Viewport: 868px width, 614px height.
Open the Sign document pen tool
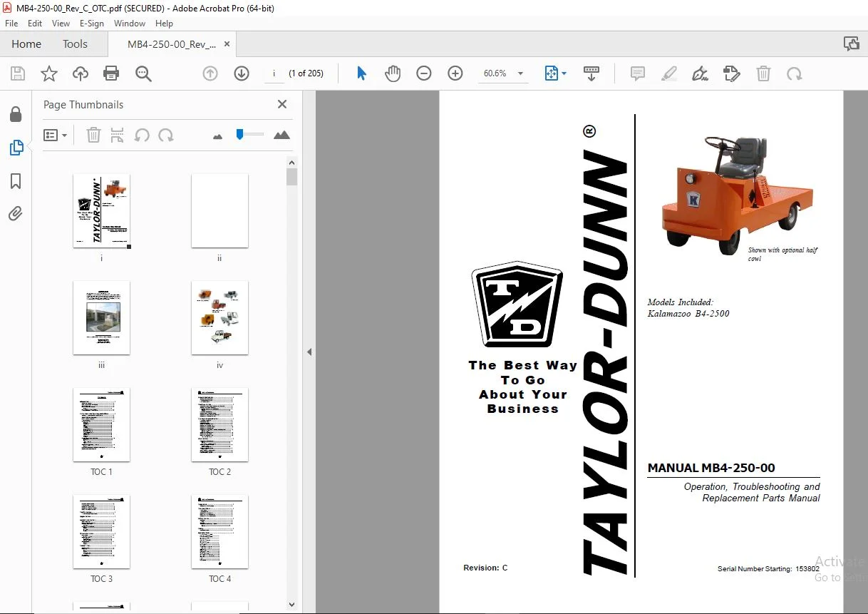tap(700, 73)
